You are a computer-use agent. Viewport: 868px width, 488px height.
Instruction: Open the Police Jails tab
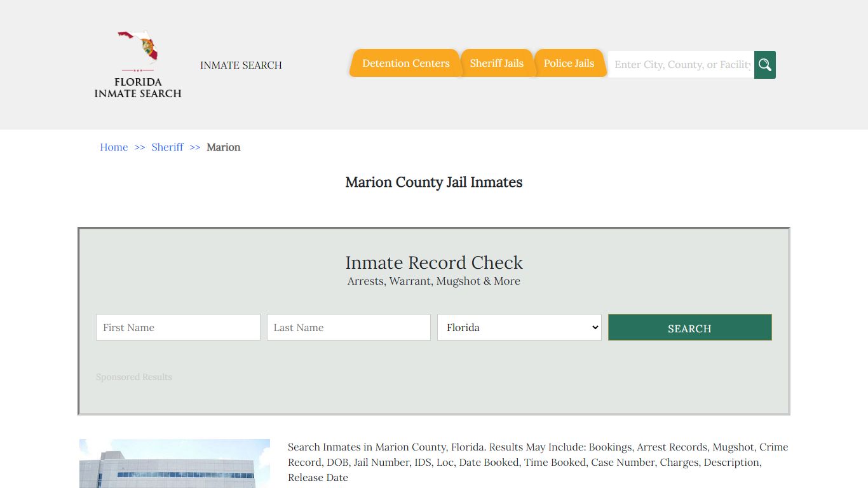click(x=569, y=63)
